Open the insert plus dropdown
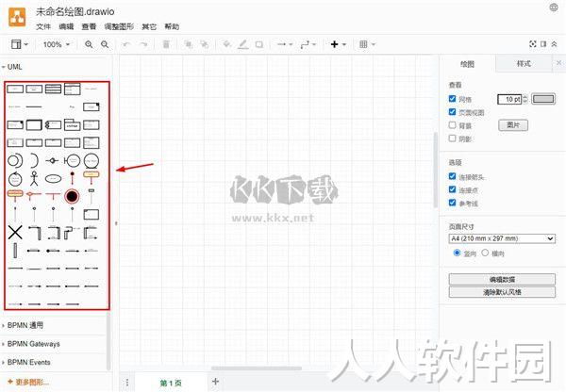Image resolution: width=566 pixels, height=392 pixels. (x=339, y=44)
